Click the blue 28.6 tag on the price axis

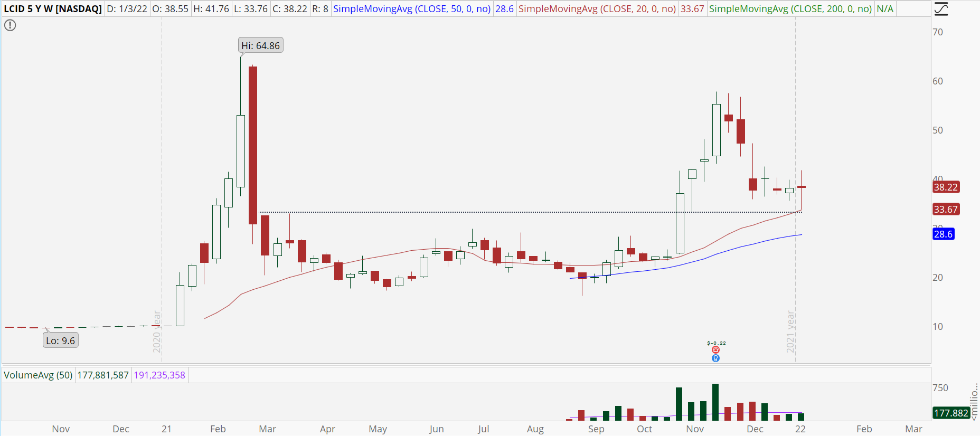coord(943,234)
